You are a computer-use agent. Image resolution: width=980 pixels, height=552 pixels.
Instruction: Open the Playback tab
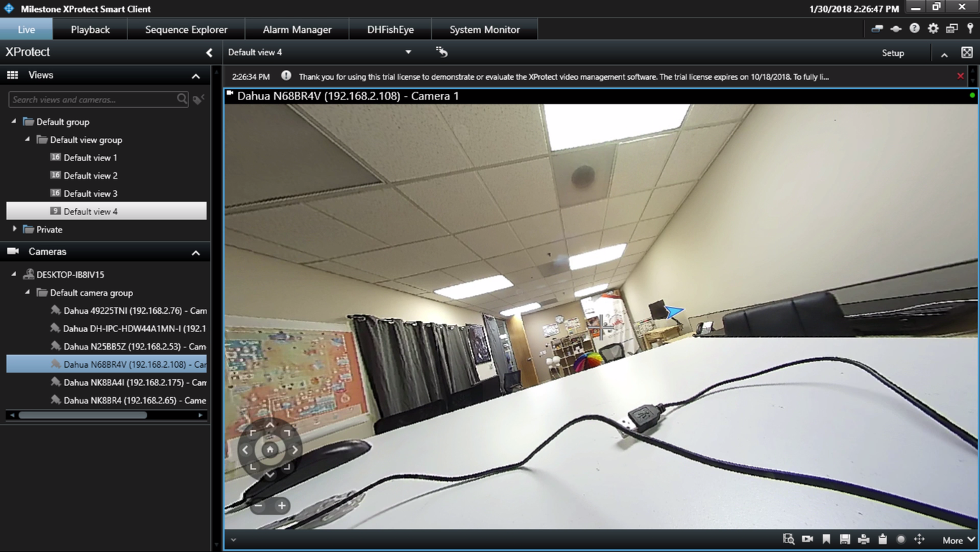90,29
